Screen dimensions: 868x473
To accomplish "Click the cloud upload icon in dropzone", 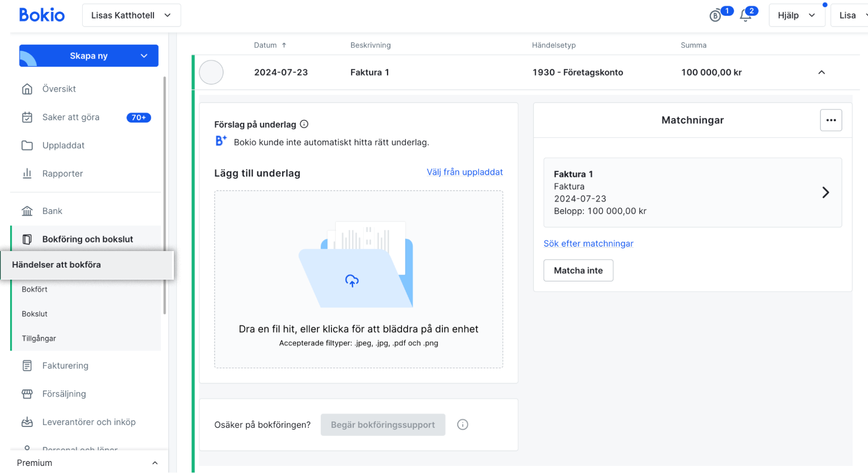I will [352, 281].
